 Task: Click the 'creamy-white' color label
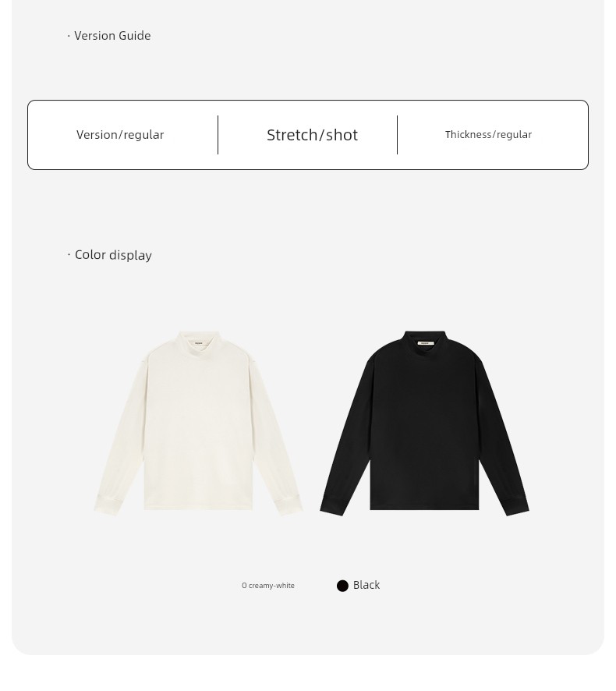271,586
